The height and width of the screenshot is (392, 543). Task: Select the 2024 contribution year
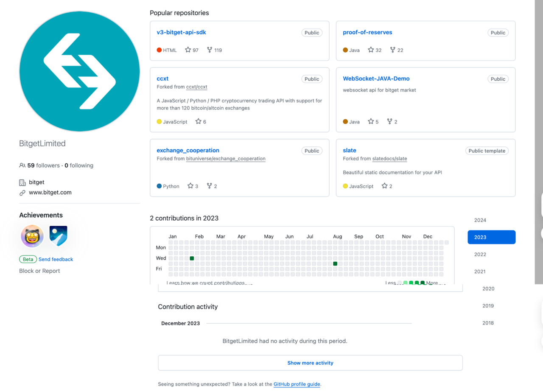(480, 220)
